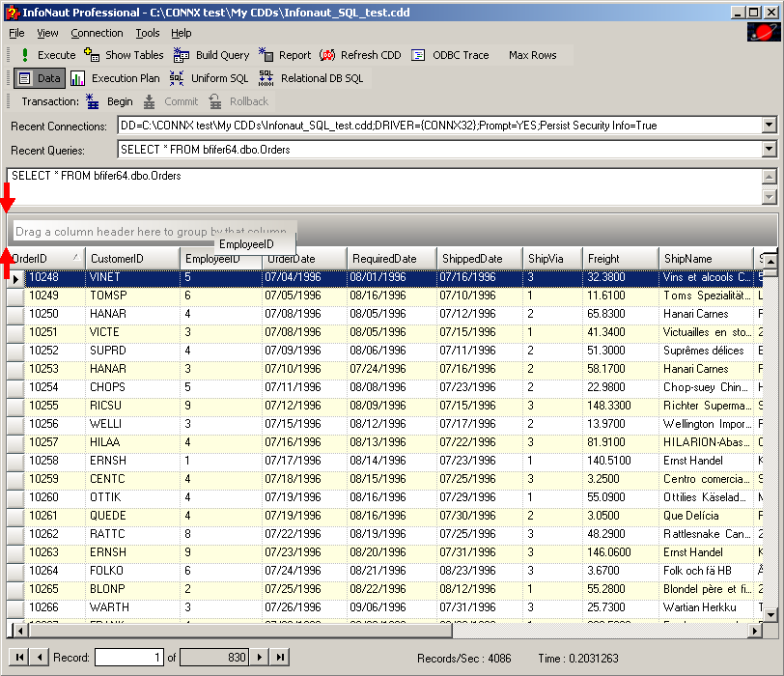The height and width of the screenshot is (676, 784).
Task: Click the record number input field
Action: [x=130, y=658]
